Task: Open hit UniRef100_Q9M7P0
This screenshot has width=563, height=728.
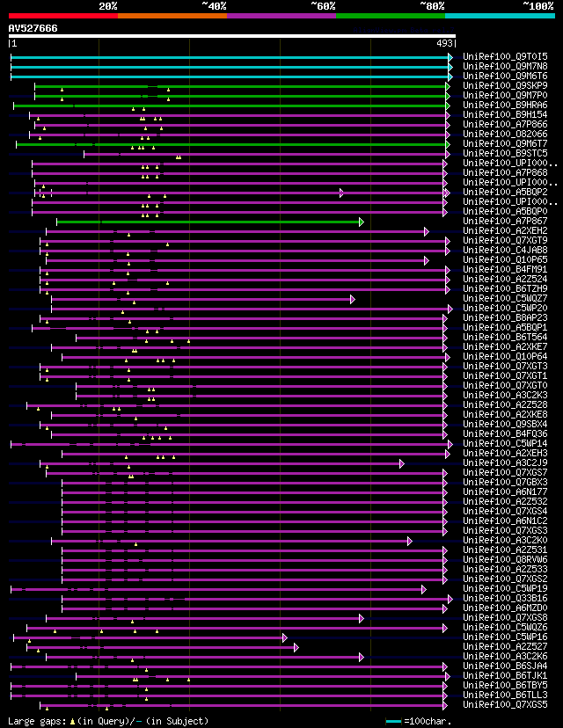Action: pos(505,95)
